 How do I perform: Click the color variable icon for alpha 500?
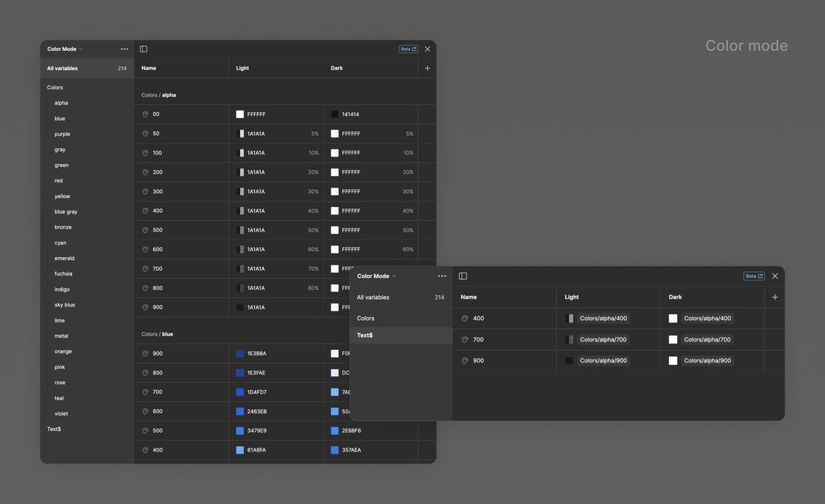(145, 230)
